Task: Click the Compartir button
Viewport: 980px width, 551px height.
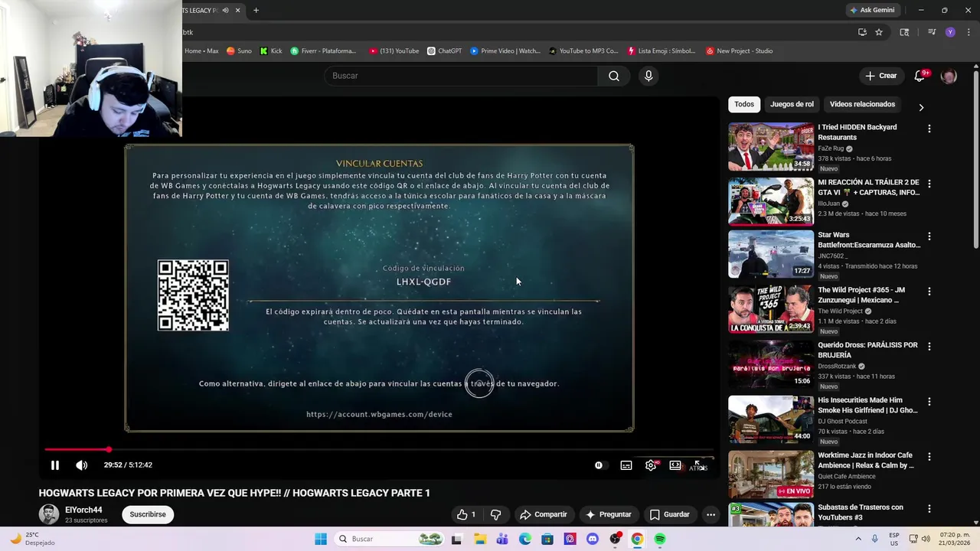Action: pyautogui.click(x=544, y=514)
